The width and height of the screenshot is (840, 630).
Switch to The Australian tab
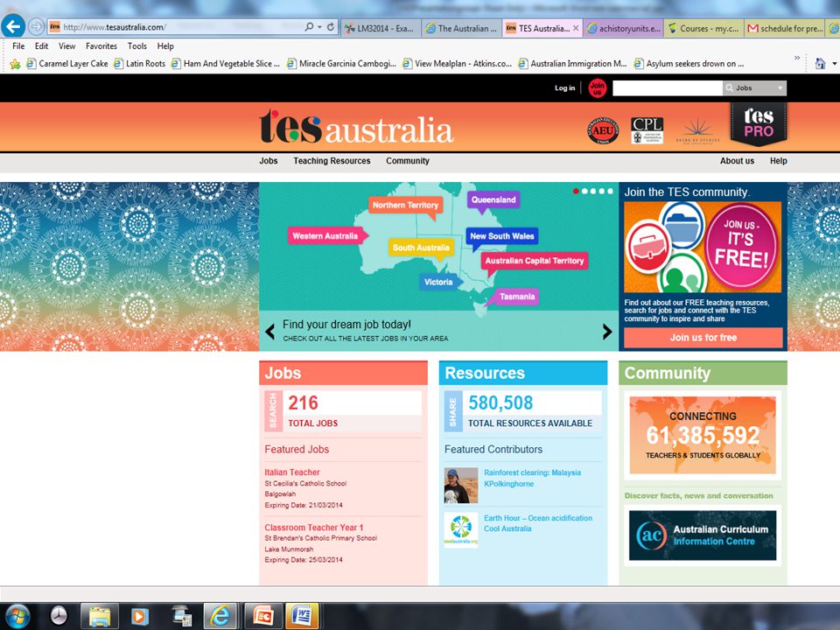[x=462, y=28]
